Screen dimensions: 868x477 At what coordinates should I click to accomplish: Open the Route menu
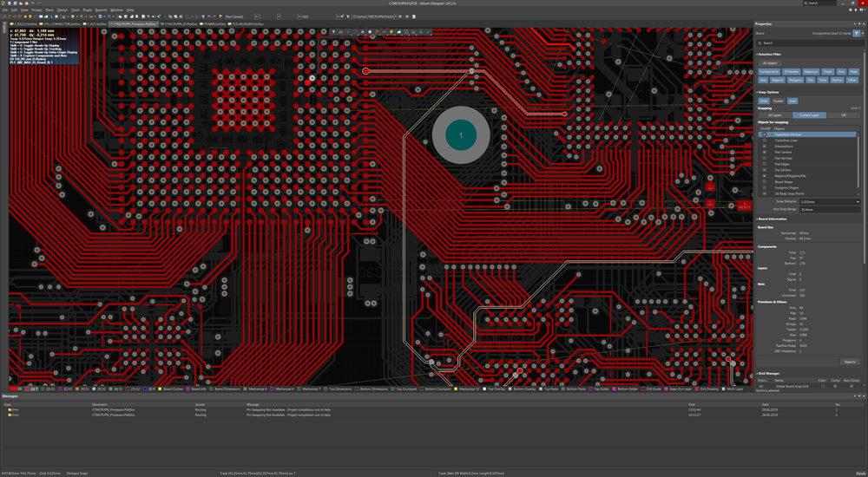click(x=87, y=10)
